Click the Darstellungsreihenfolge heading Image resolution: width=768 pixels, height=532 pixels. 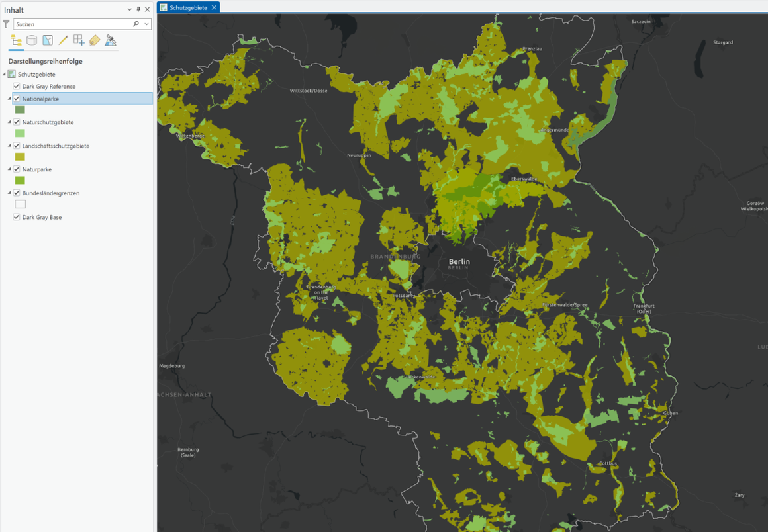point(46,61)
